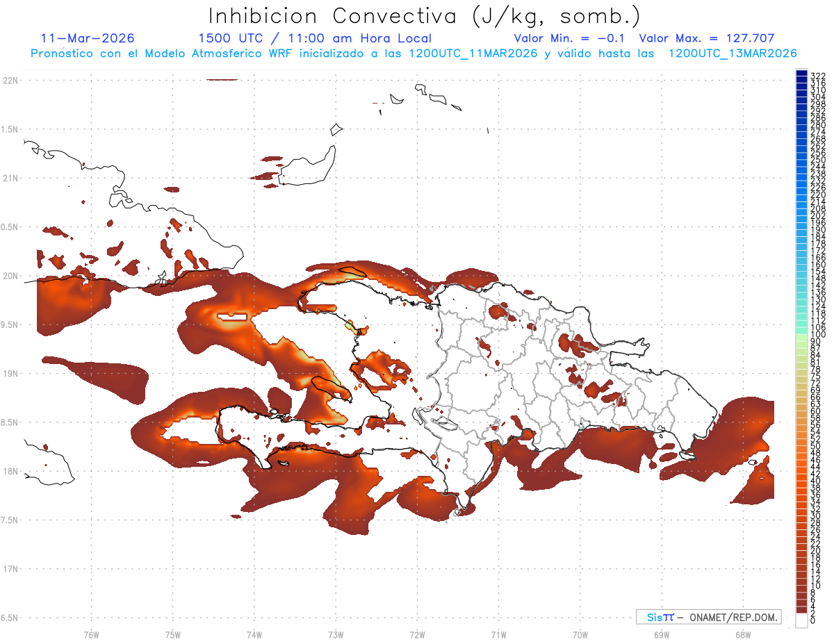Click the 'Valor Min. = -0.1' readout

pyautogui.click(x=570, y=38)
